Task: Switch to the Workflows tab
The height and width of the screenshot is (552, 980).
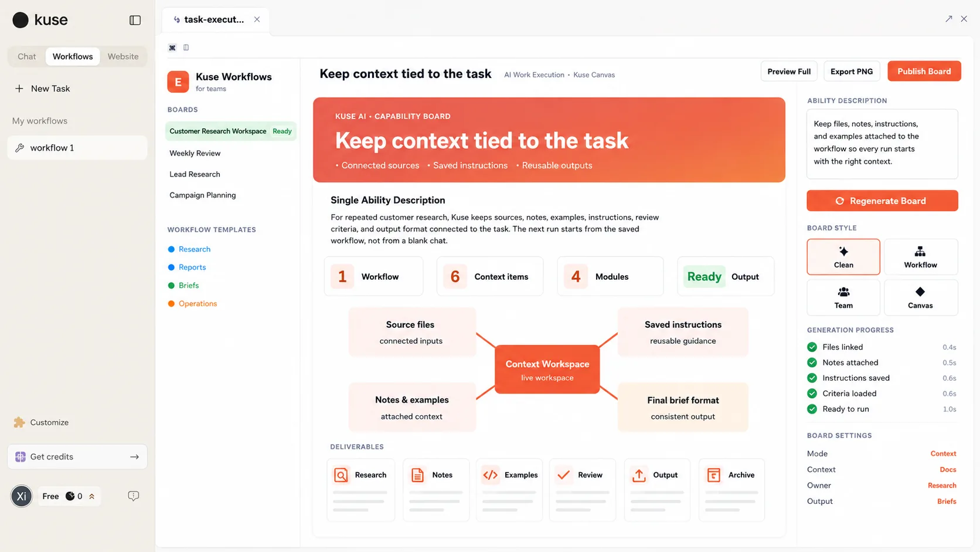Action: pyautogui.click(x=73, y=57)
